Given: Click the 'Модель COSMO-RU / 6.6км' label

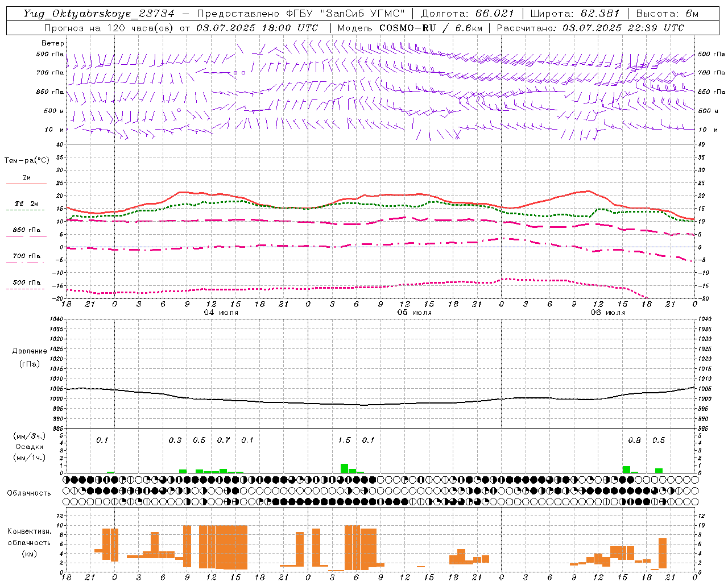Looking at the screenshot, I should point(410,28).
